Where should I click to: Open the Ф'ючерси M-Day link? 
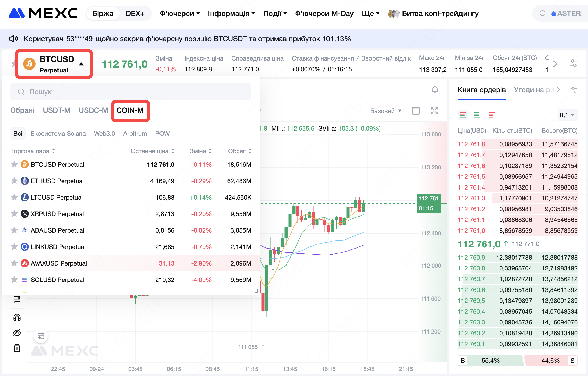[x=324, y=13]
